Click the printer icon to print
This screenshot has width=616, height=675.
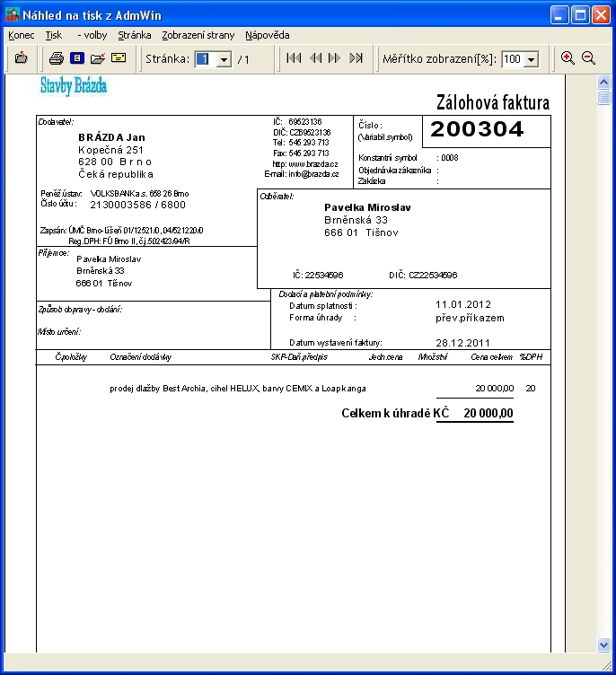pos(56,58)
